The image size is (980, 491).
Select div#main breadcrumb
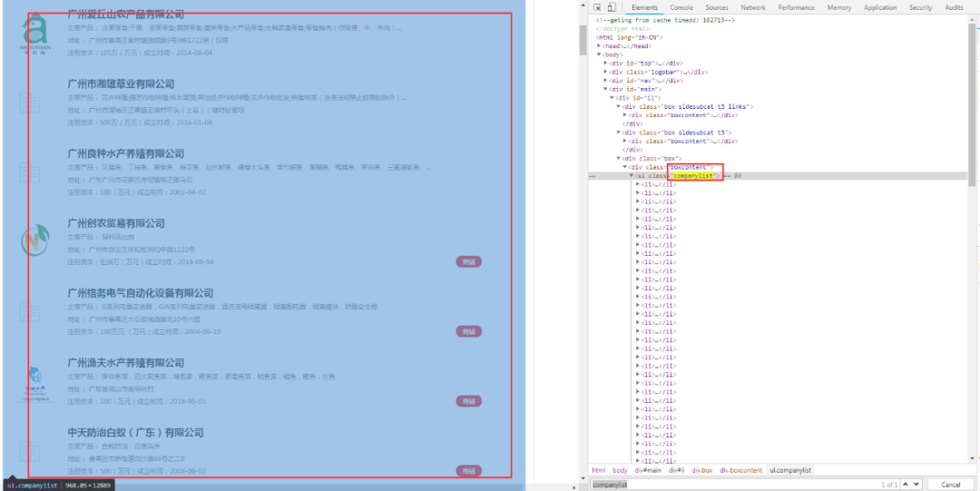pyautogui.click(x=648, y=470)
